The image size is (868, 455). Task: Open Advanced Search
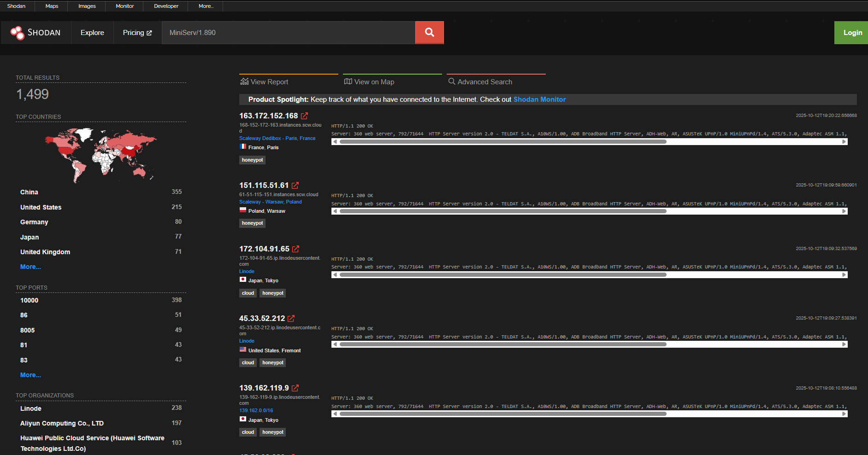coord(480,82)
